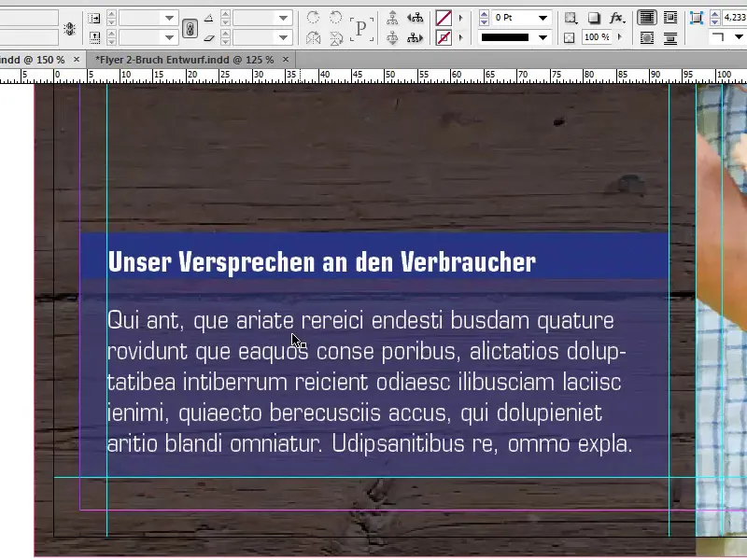
Task: Click the word intiberrum in the body text
Action: pyautogui.click(x=235, y=383)
